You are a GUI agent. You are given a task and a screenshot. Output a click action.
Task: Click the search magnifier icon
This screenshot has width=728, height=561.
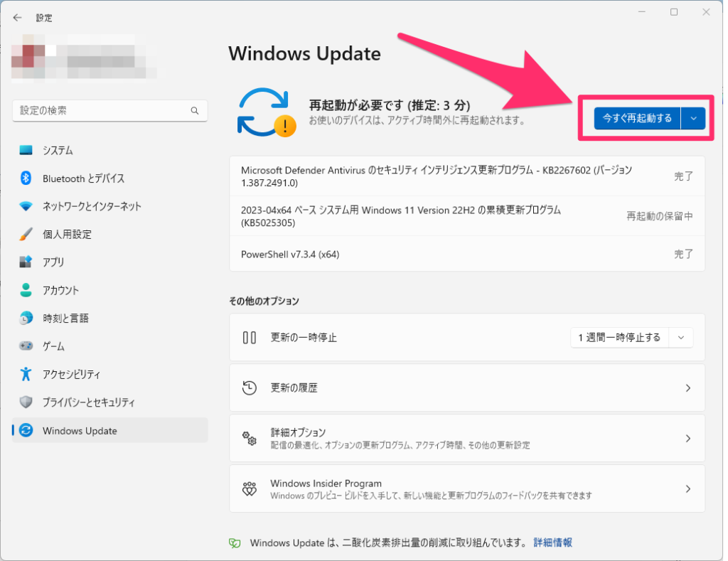pos(195,110)
